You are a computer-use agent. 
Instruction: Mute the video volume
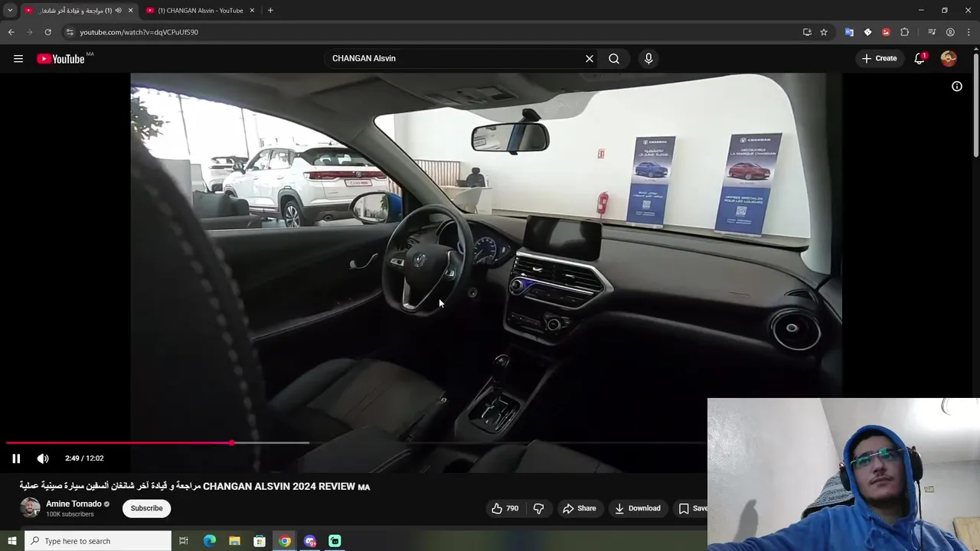[x=43, y=458]
